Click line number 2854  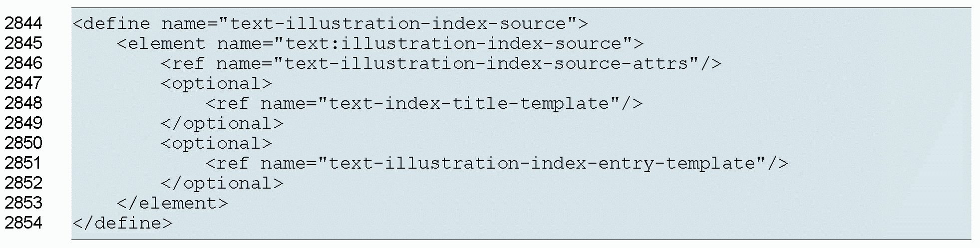point(23,223)
